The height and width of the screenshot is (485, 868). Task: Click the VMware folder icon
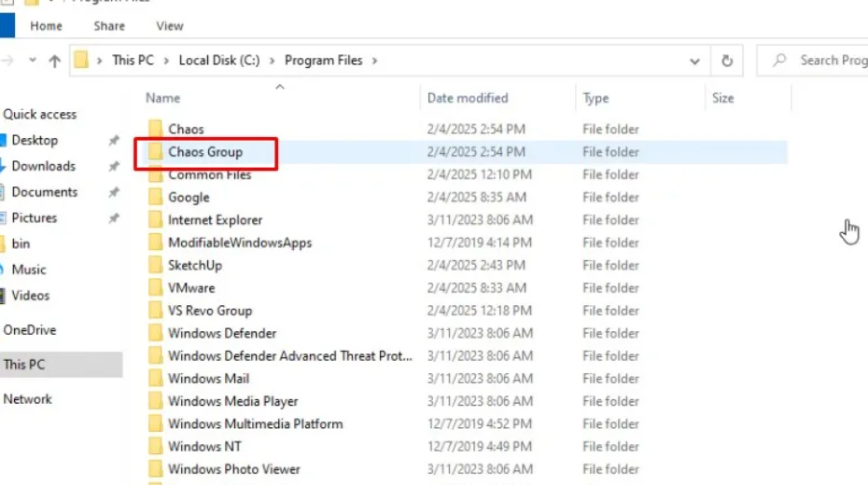click(x=155, y=288)
